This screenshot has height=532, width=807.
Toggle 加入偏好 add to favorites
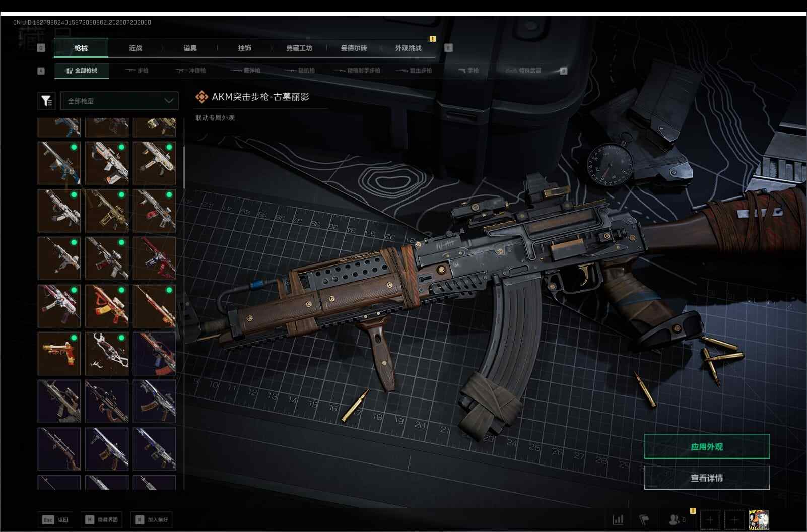[x=152, y=520]
